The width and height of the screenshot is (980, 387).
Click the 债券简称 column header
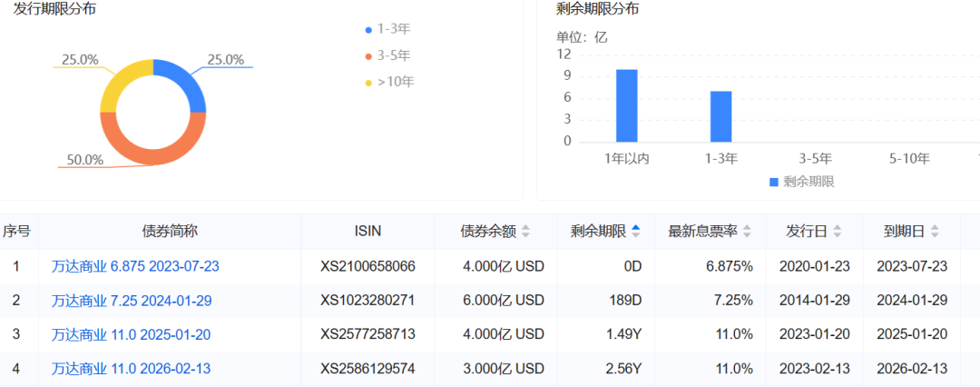pos(170,232)
